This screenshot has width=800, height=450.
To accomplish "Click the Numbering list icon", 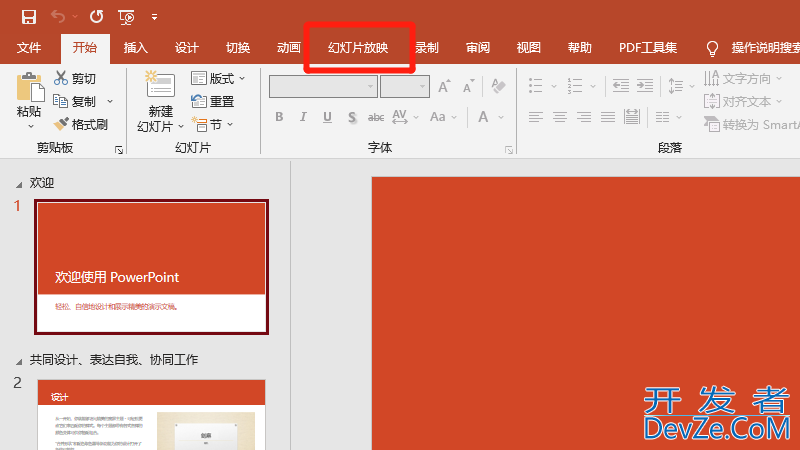I will 575,86.
